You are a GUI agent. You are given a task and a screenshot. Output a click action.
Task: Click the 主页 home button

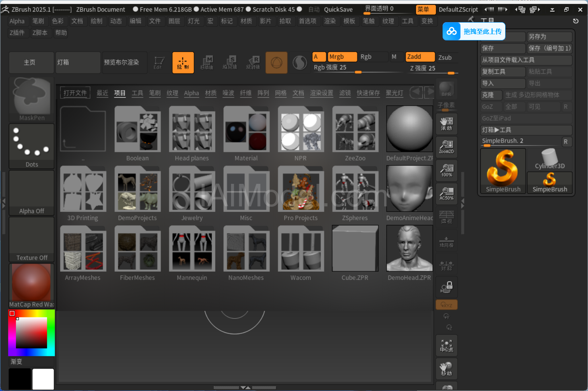(31, 62)
